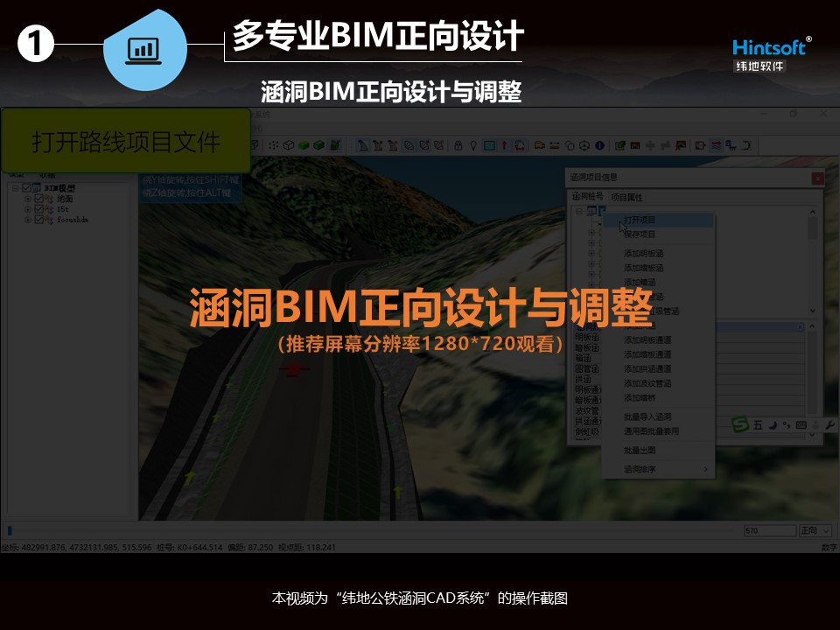
Task: Choose 保存项目 in the context menu
Action: [x=640, y=234]
